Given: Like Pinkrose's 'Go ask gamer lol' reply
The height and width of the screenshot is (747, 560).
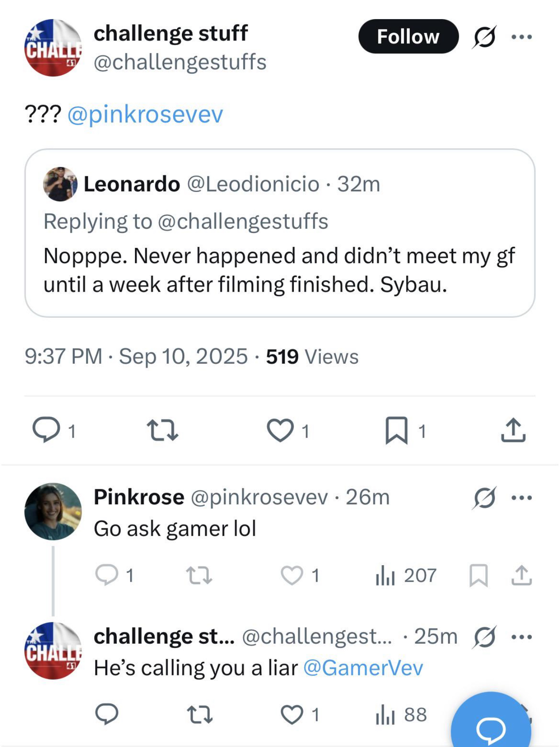Looking at the screenshot, I should (292, 576).
